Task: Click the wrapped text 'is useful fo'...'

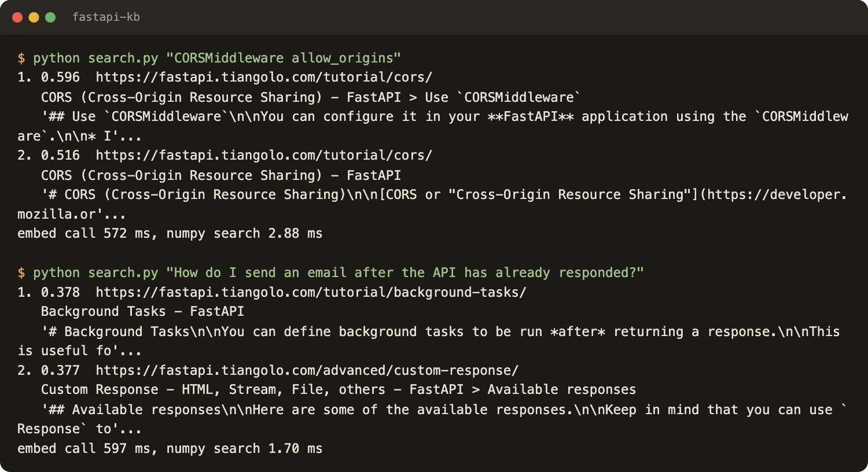Action: coord(80,351)
